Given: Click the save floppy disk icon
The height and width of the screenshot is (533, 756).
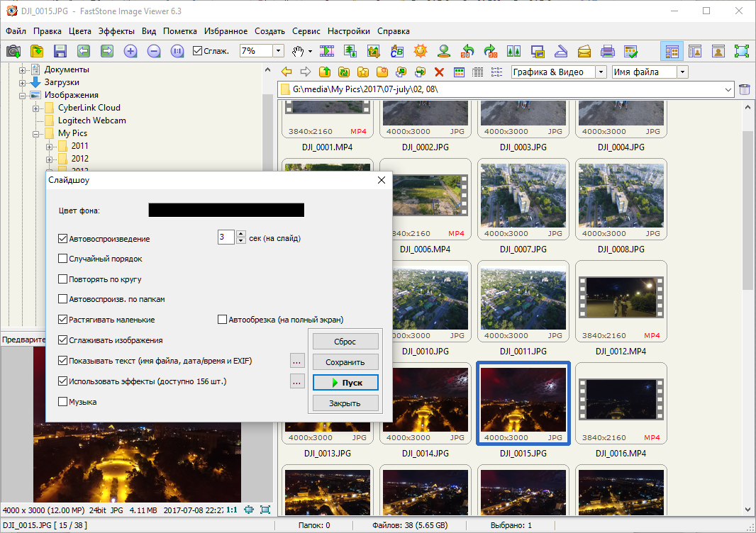Looking at the screenshot, I should pos(60,50).
